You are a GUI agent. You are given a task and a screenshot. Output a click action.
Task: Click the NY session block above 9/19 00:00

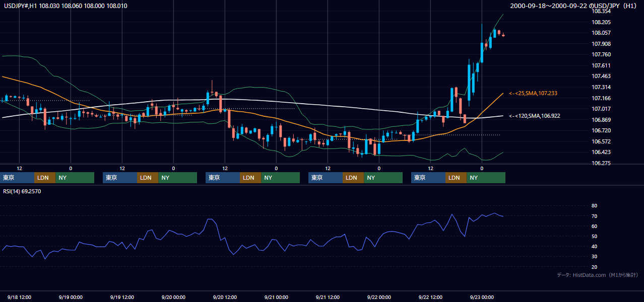click(75, 178)
